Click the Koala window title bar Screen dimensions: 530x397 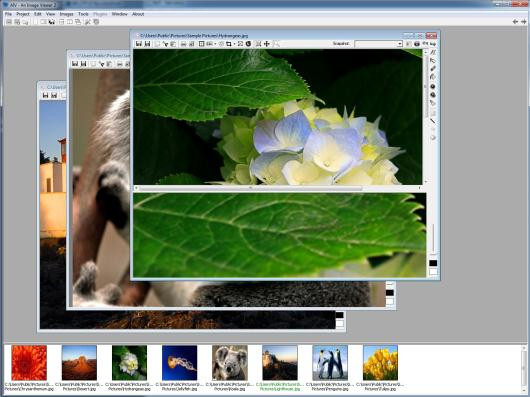click(99, 55)
